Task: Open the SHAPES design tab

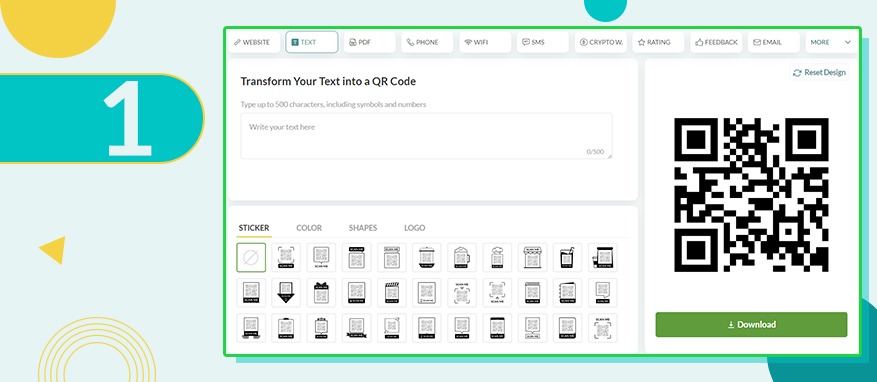Action: coord(363,228)
